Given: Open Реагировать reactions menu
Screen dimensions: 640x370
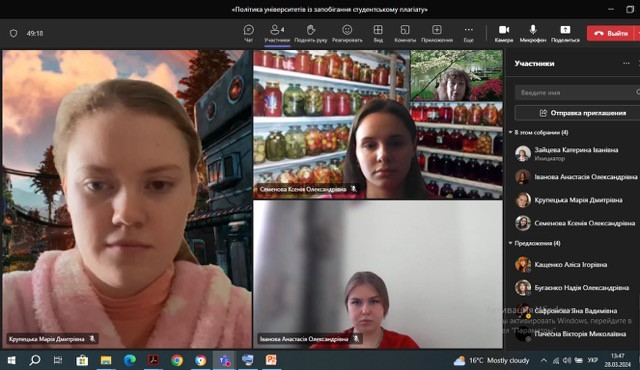Looking at the screenshot, I should click(347, 33).
